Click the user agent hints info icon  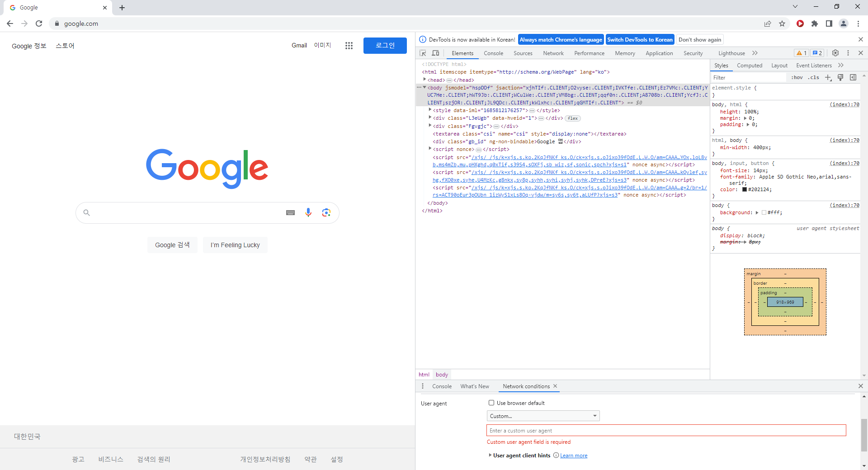(x=556, y=455)
